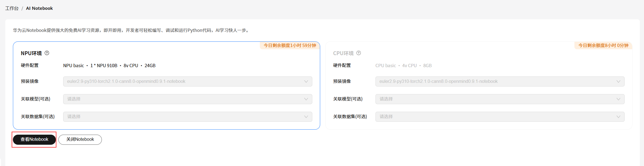Expand the CPU 关联模型 dropdown

[x=499, y=99]
